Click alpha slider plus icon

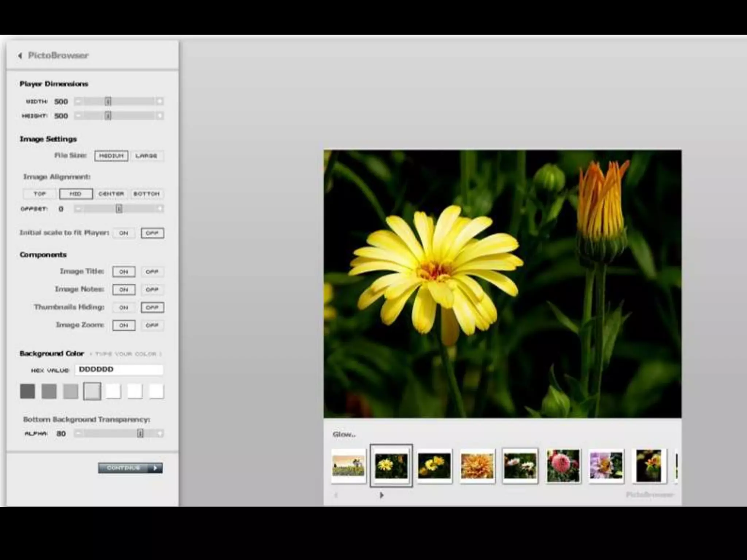(160, 433)
